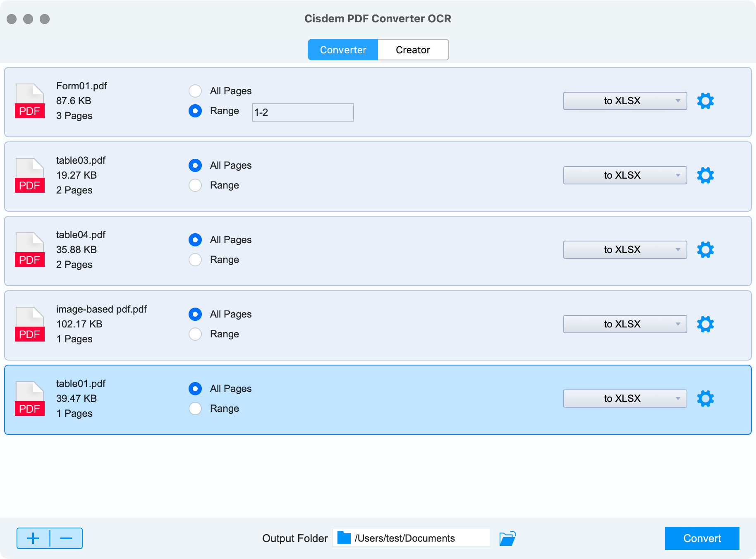Select All Pages for image-based pdf.pdf

(195, 314)
